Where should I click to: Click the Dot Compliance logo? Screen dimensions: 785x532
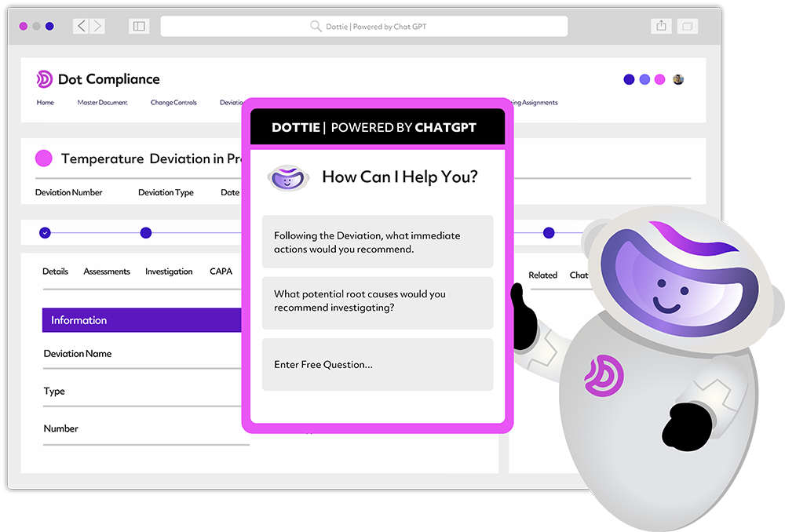(x=98, y=79)
